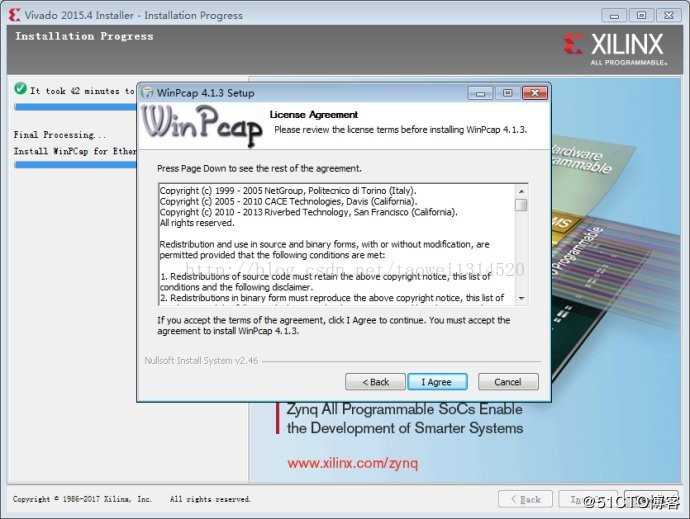Open the www.xilinx.com/zynq link

tap(352, 463)
